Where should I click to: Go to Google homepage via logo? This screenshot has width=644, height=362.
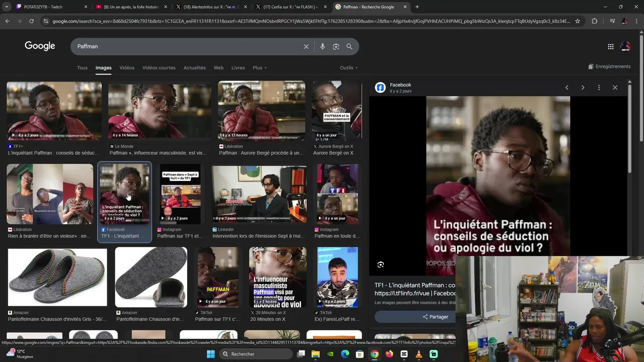[x=40, y=46]
